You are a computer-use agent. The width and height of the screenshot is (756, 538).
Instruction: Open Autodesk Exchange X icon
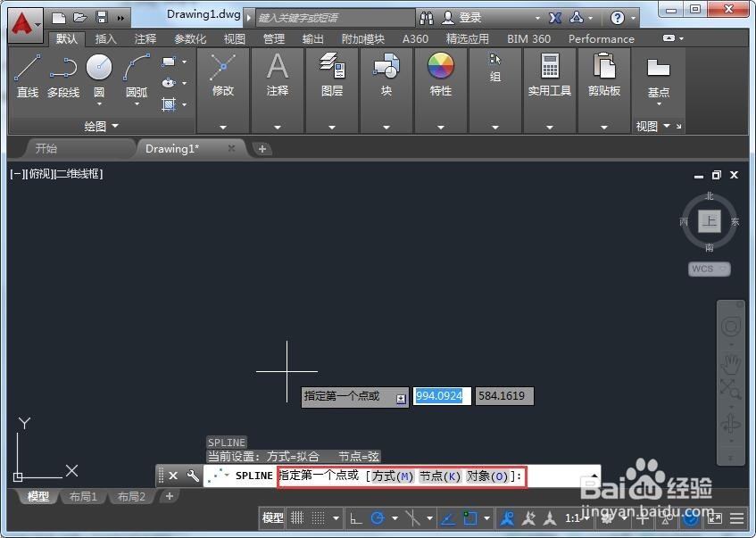pos(555,19)
